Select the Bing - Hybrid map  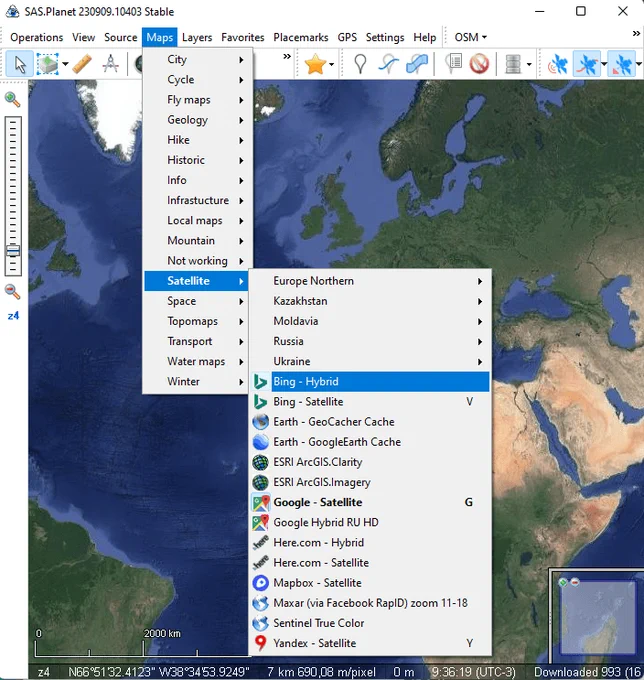click(371, 382)
